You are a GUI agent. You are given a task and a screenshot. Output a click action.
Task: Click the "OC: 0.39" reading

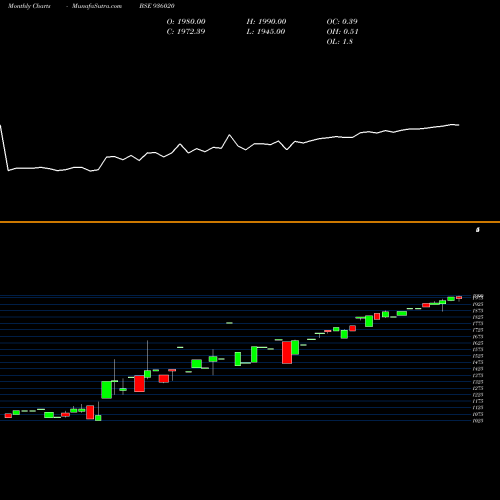pos(342,22)
